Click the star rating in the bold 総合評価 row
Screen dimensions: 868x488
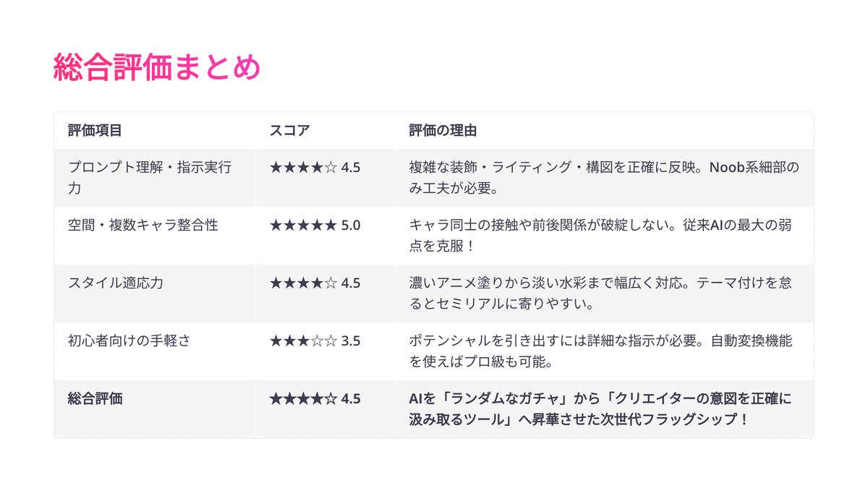click(x=303, y=398)
